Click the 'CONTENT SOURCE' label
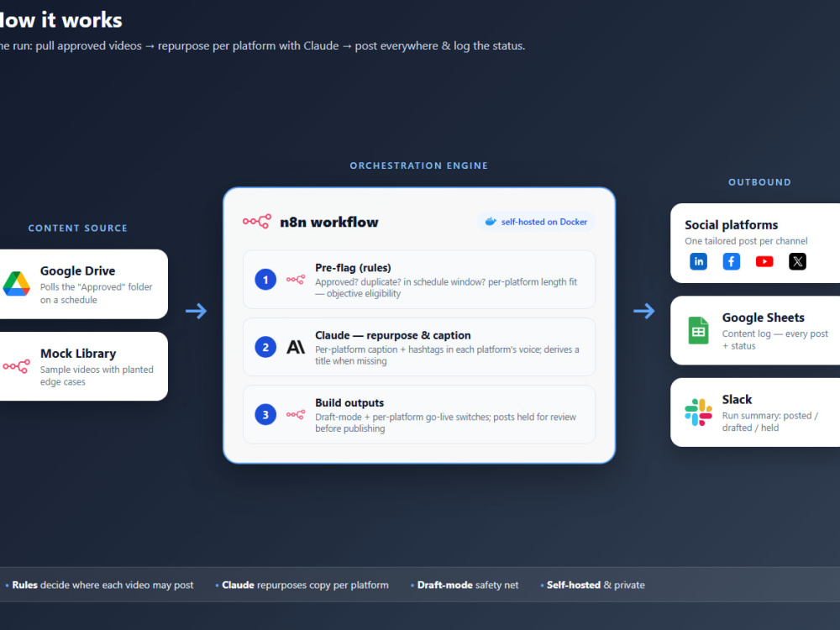This screenshot has width=840, height=630. tap(77, 228)
